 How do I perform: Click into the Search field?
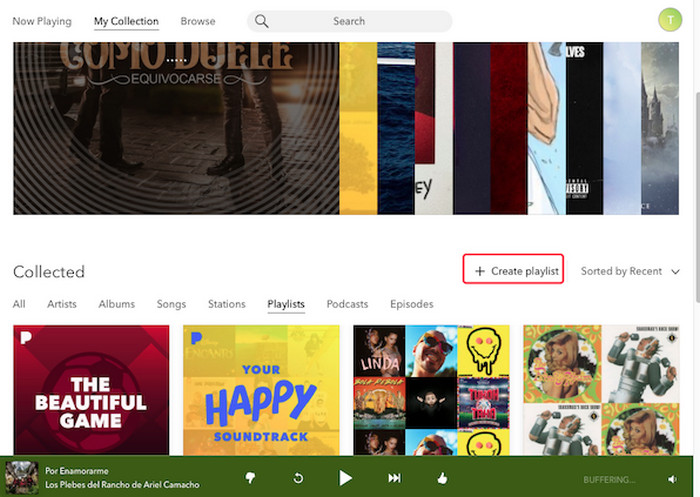[349, 21]
